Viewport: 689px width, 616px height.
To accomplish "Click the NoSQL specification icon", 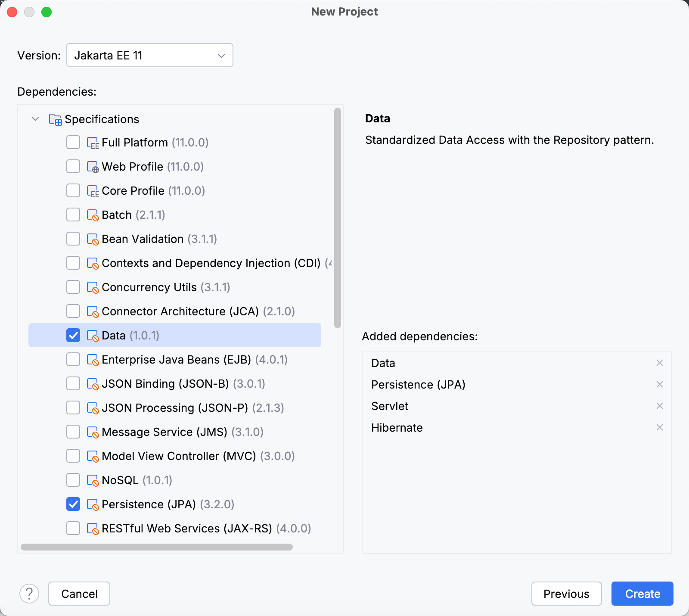I will click(x=93, y=480).
